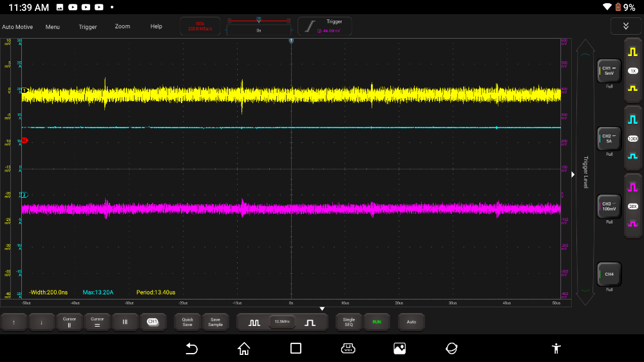Image resolution: width=644 pixels, height=362 pixels.
Task: Enable the CH4 channel
Action: click(609, 274)
